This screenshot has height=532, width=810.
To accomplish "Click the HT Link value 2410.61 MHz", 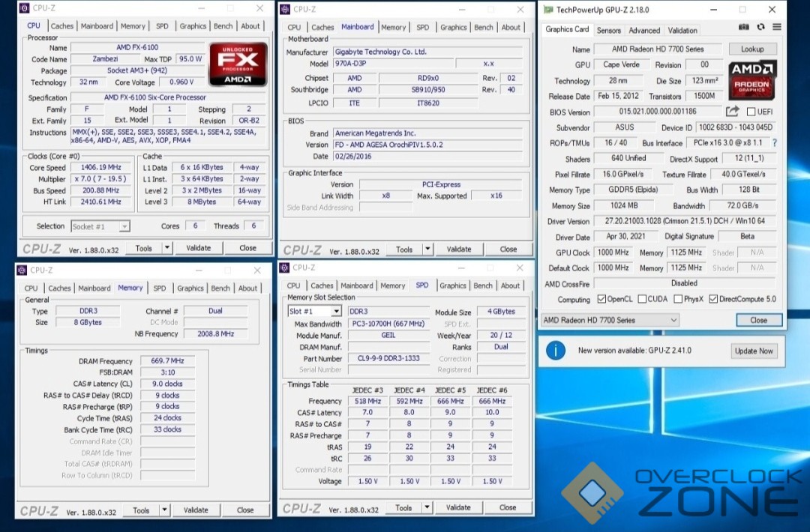I will pos(100,202).
